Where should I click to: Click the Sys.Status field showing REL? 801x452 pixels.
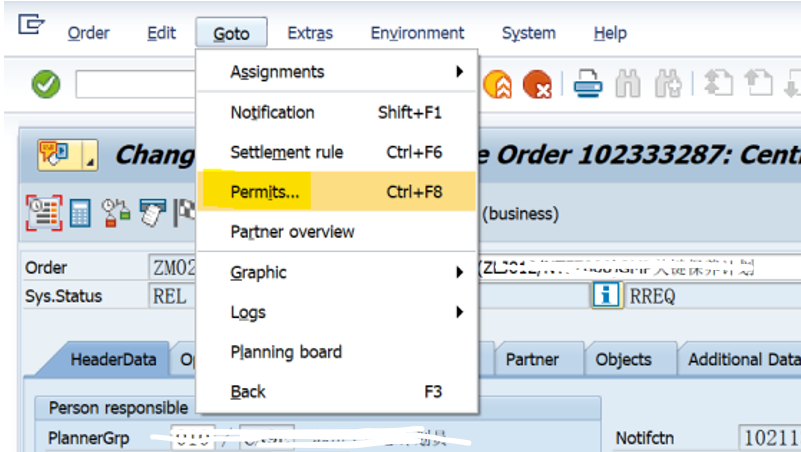(174, 296)
